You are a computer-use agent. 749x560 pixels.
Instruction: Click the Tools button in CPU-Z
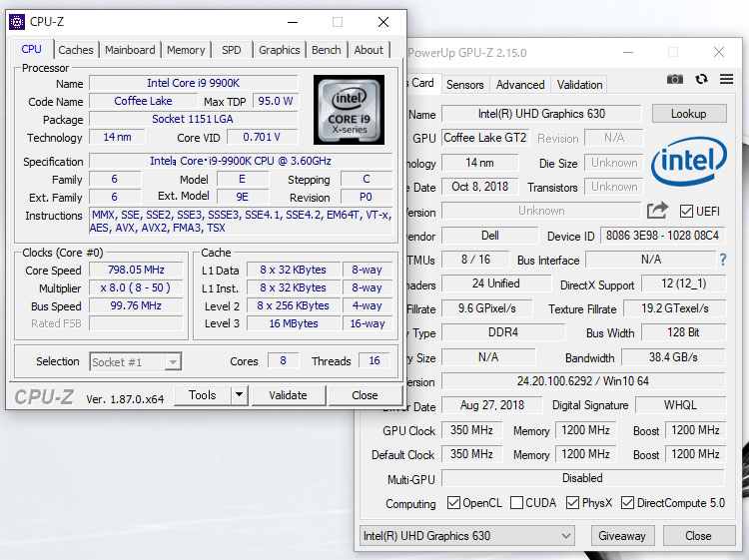203,395
